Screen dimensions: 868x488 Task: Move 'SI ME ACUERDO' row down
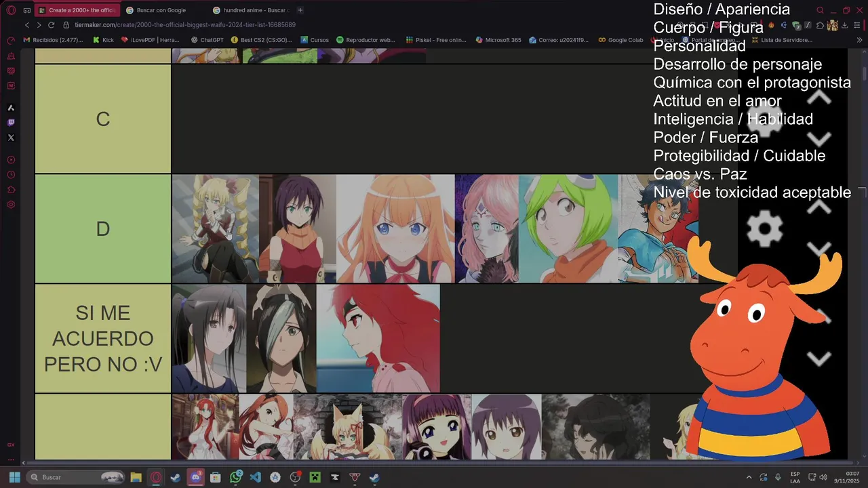point(819,359)
